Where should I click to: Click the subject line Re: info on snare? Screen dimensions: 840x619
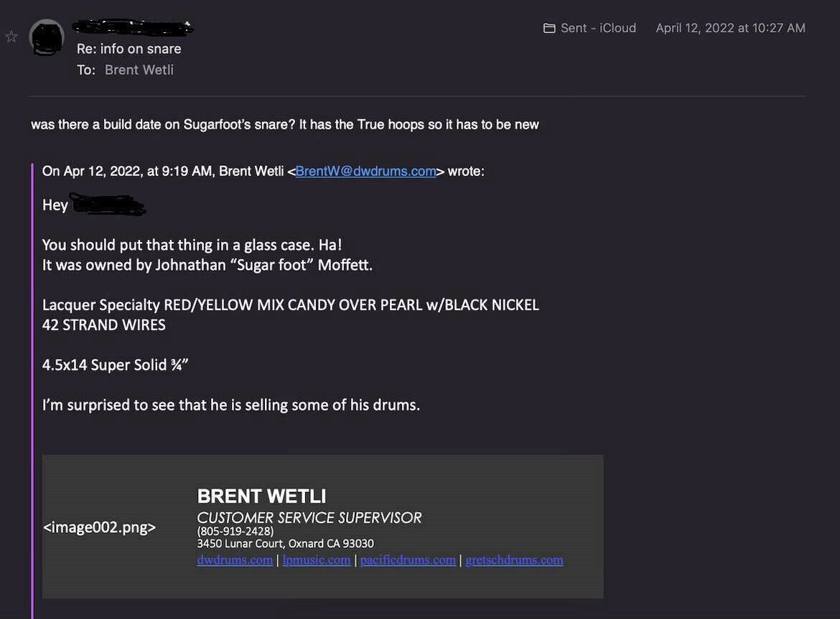point(129,49)
